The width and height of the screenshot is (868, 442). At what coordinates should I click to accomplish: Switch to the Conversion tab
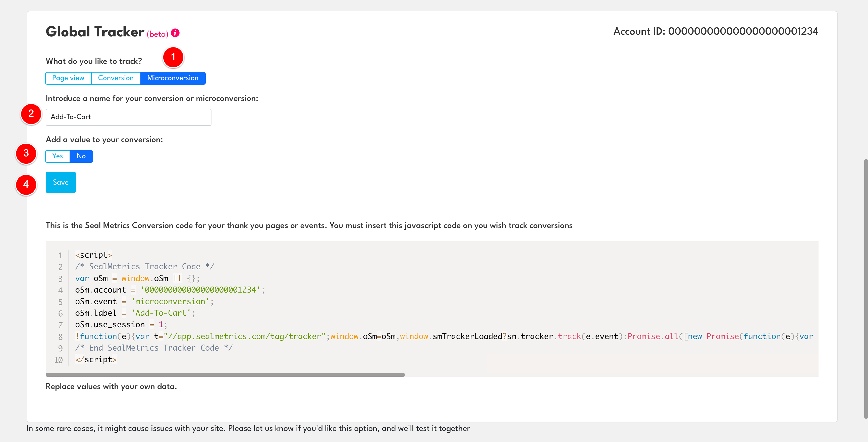point(116,78)
